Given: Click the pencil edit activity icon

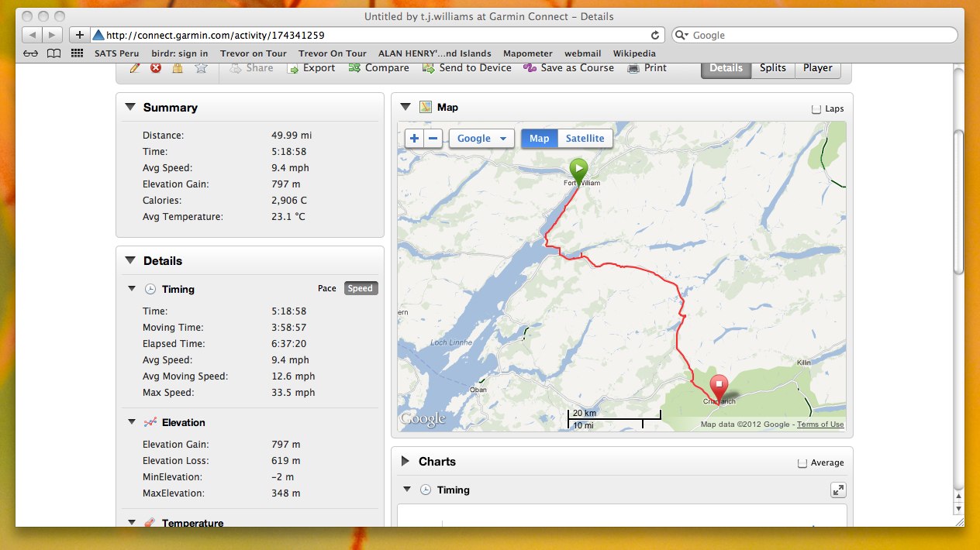Looking at the screenshot, I should 135,68.
